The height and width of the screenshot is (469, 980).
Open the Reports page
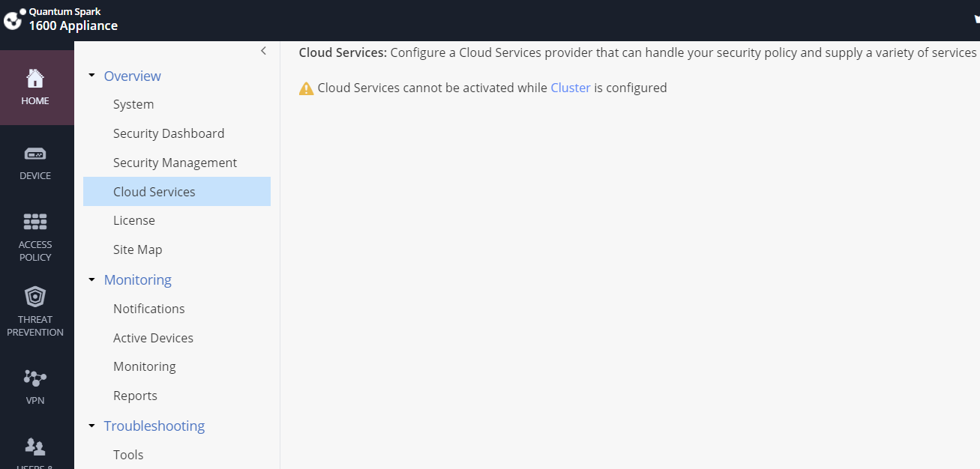coord(135,395)
